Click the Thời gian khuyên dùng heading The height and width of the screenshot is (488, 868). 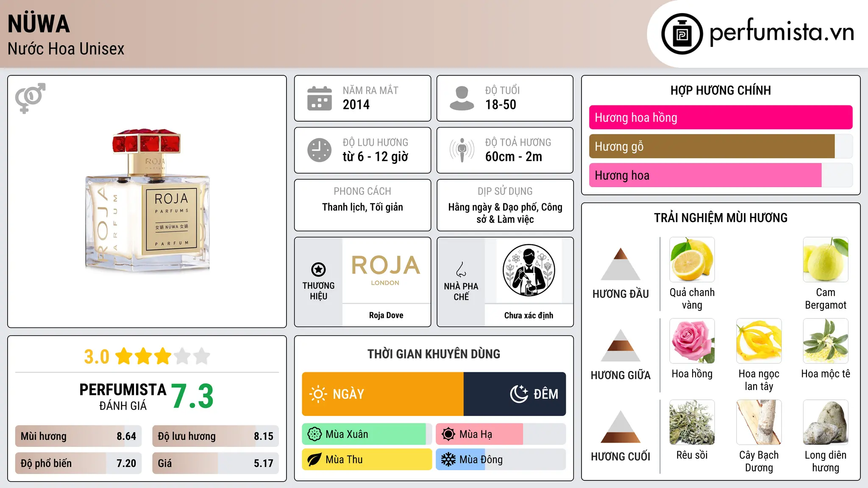pos(434,354)
